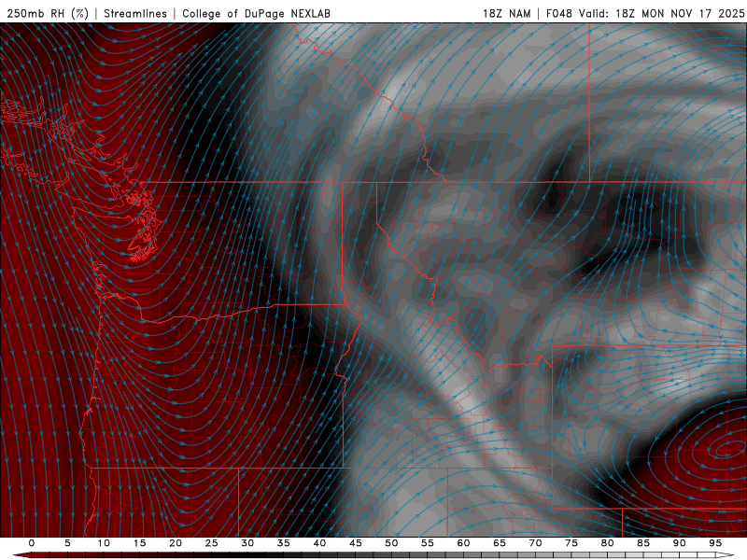Click the 60 label on colorbar scale
This screenshot has width=747, height=560.
pos(463,543)
